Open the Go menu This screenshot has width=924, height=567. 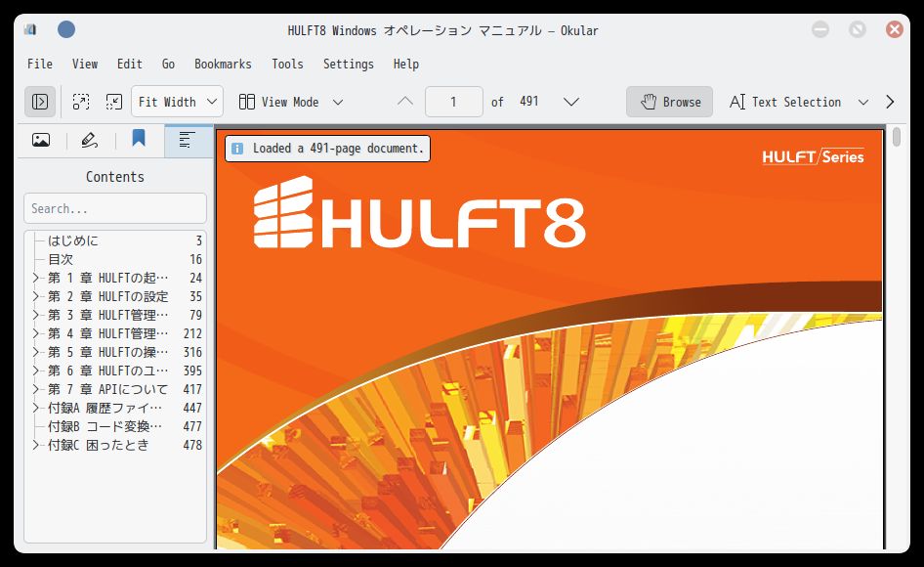pos(169,64)
